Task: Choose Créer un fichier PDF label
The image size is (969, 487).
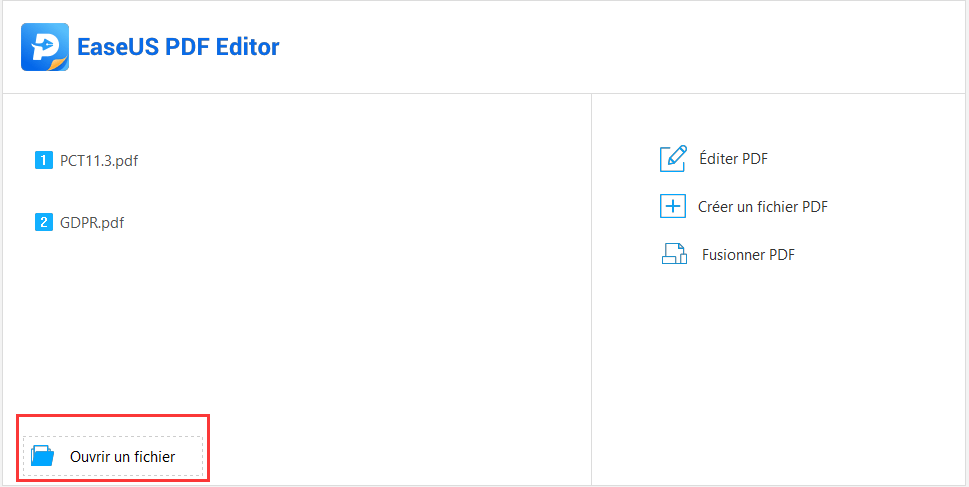Action: click(x=763, y=206)
